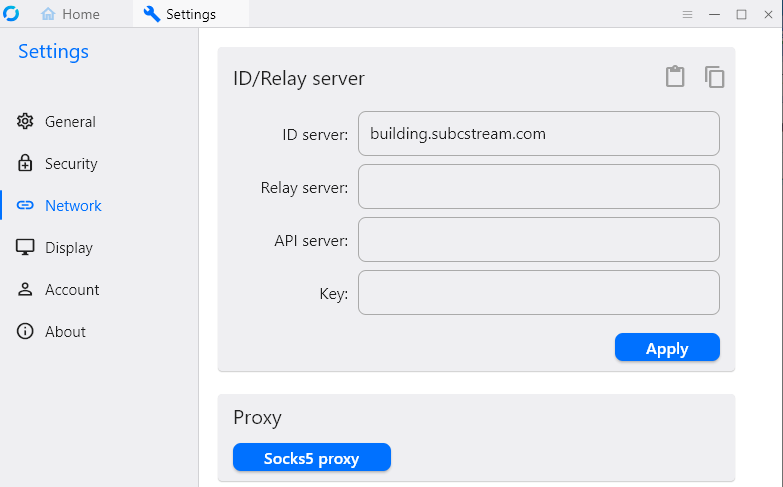Open the hamburger menu in title bar
Screen dimensions: 783x487
point(687,14)
